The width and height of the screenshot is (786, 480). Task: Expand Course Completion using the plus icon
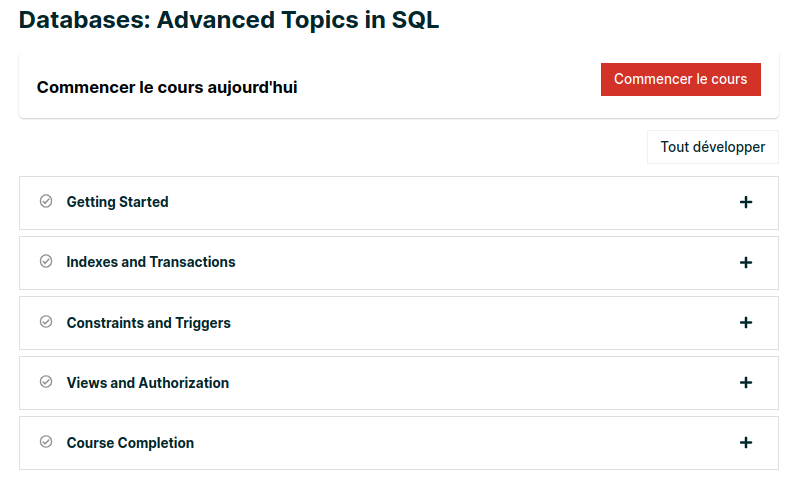745,443
